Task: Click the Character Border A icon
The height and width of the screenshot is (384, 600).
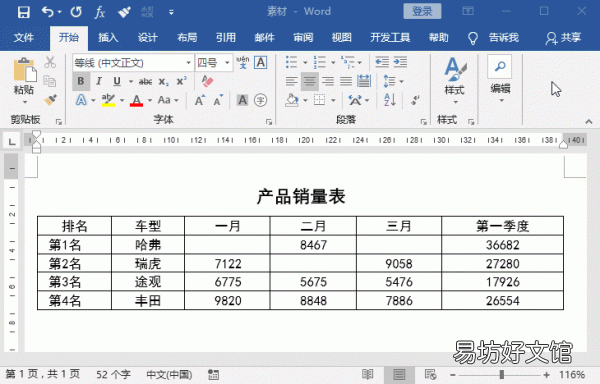Action: pyautogui.click(x=261, y=62)
